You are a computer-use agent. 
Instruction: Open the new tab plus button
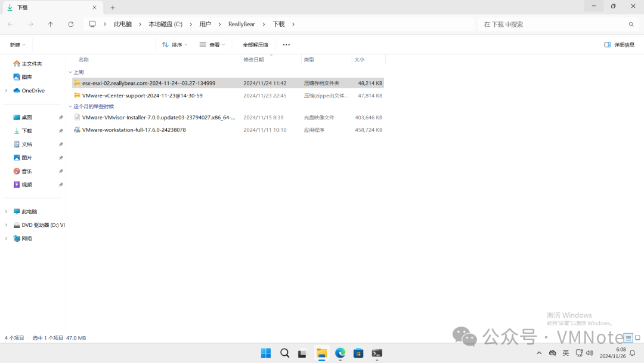pyautogui.click(x=113, y=7)
